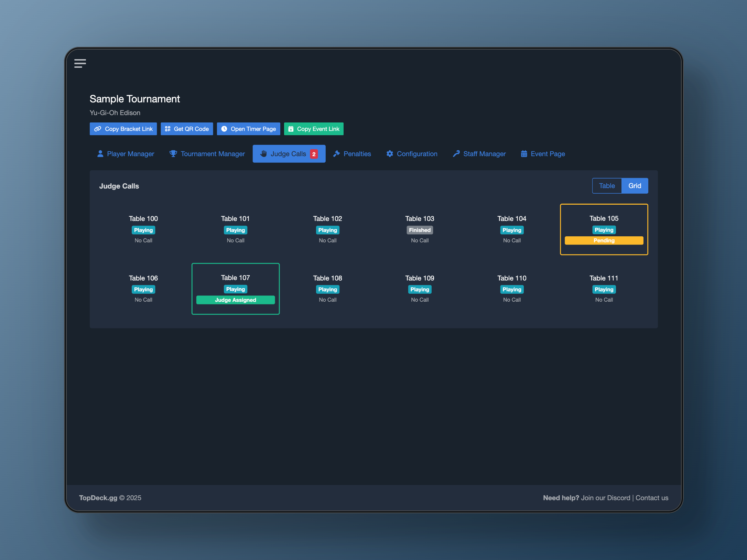The image size is (747, 560).
Task: Open the Judge Assigned card for Table 107
Action: (x=236, y=300)
